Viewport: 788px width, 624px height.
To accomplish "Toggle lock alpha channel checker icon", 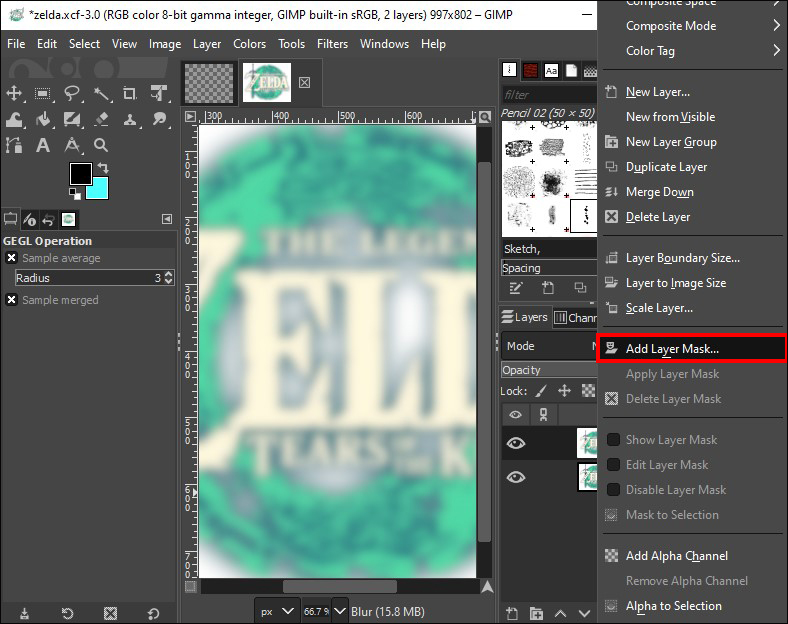I will [x=588, y=391].
